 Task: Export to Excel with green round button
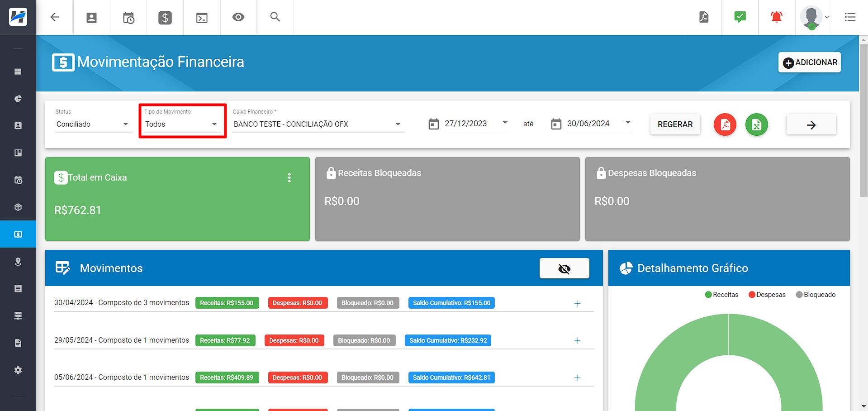tap(757, 124)
